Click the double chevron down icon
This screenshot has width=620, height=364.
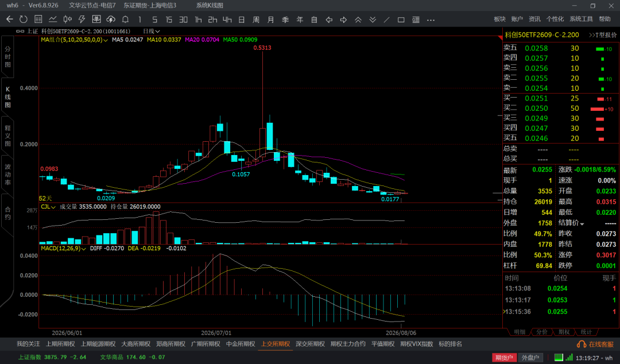click(x=373, y=20)
